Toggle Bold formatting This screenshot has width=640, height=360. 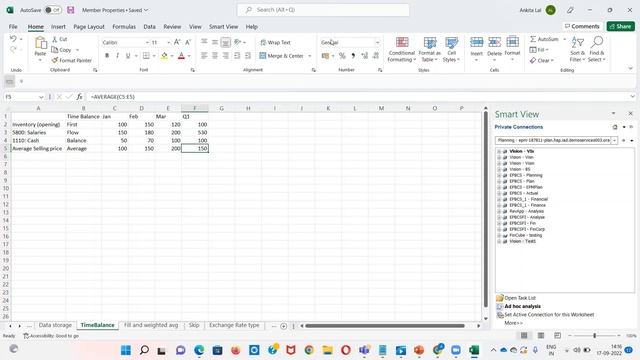click(107, 56)
